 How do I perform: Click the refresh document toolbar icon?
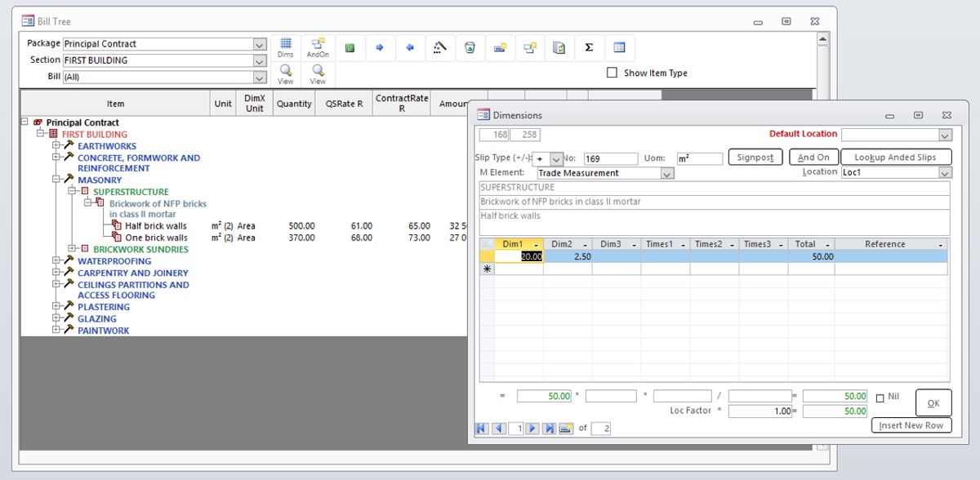559,47
